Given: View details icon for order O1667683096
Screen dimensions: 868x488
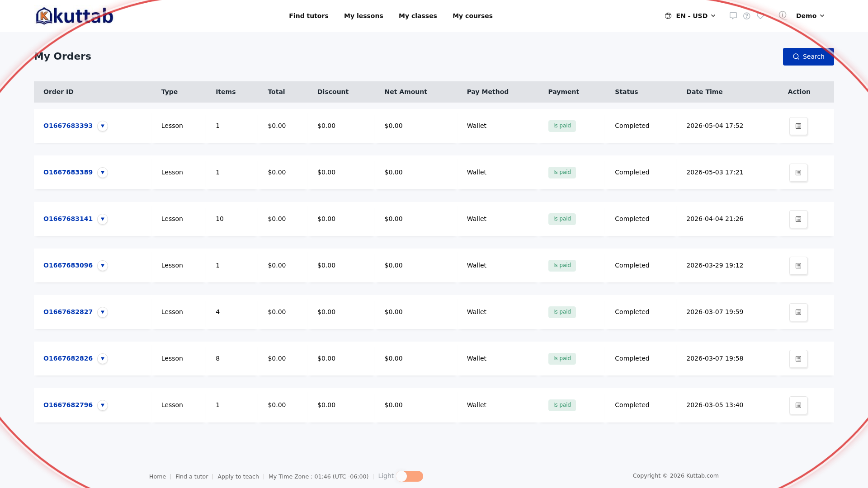Looking at the screenshot, I should (x=798, y=266).
